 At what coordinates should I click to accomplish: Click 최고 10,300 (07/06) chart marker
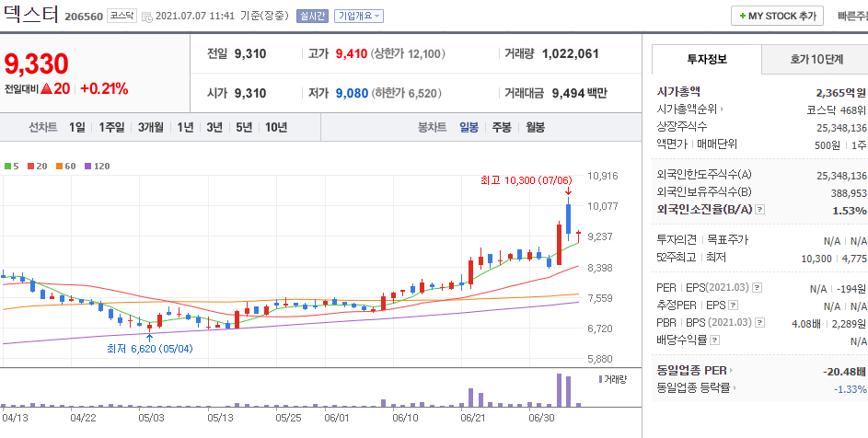pos(526,180)
